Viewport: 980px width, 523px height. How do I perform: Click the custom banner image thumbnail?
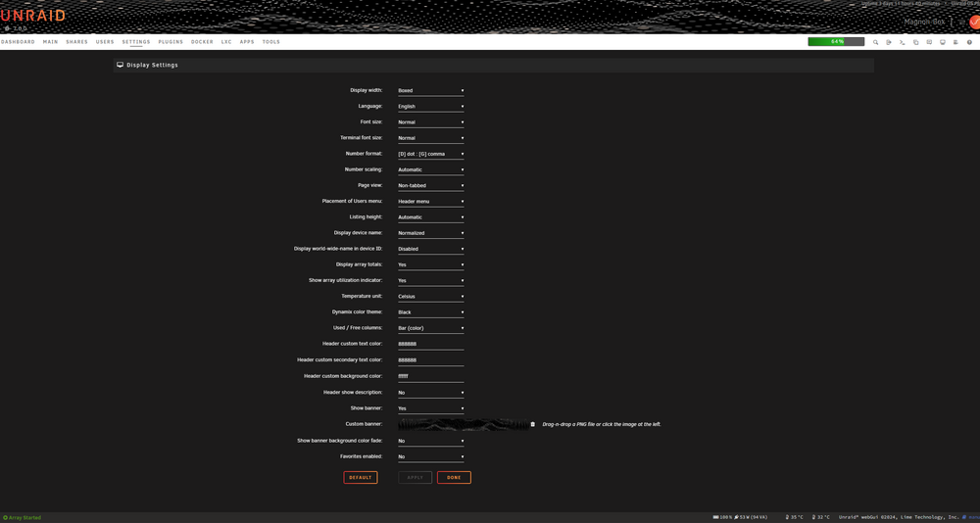463,424
